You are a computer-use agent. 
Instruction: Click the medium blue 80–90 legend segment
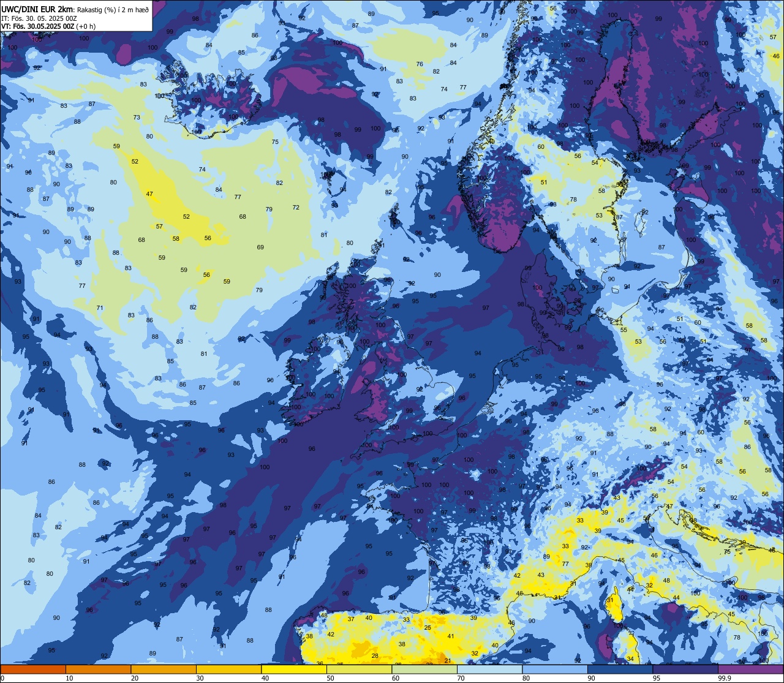click(x=555, y=669)
